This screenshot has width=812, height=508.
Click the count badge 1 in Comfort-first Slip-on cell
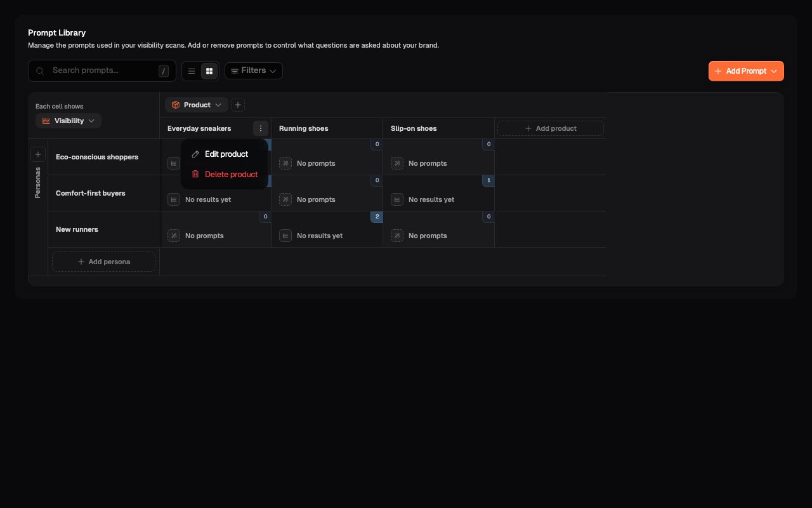488,181
